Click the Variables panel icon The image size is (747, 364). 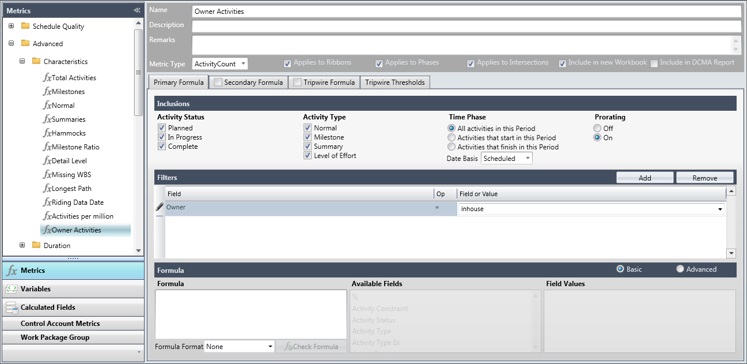coord(11,289)
